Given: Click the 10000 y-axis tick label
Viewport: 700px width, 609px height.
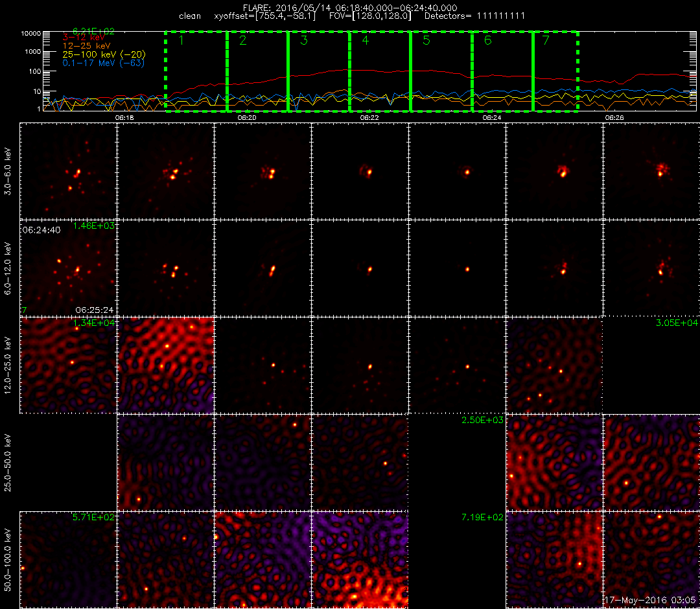Looking at the screenshot, I should click(x=30, y=34).
